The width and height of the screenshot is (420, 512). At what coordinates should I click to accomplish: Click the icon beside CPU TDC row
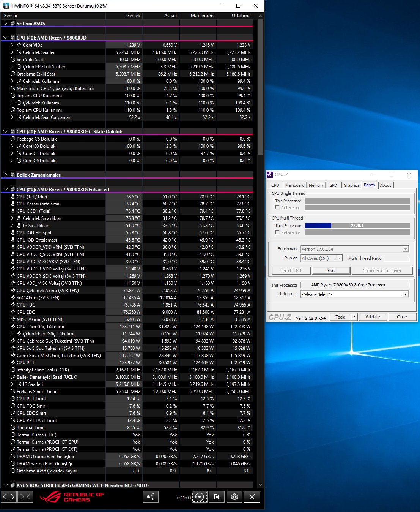click(13, 305)
